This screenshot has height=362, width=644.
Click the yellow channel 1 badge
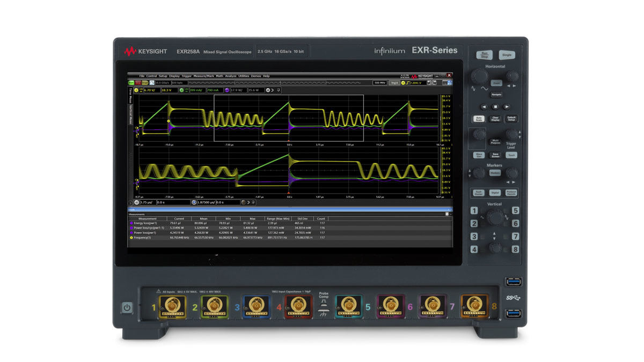(136, 90)
